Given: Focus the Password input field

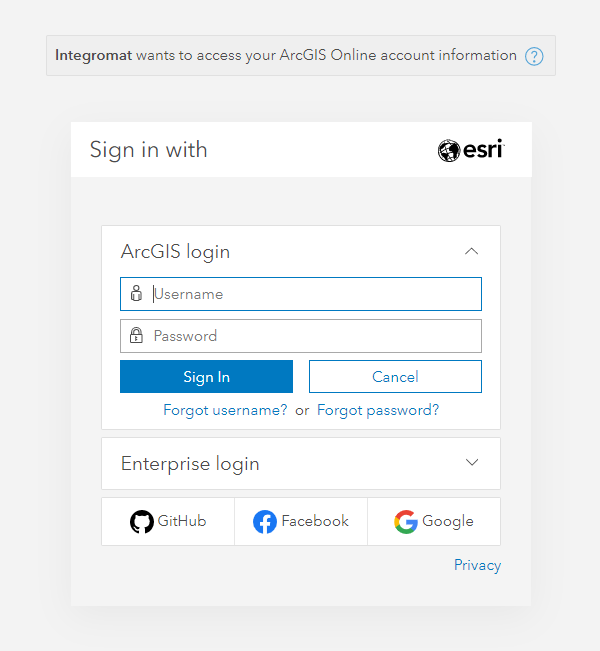Looking at the screenshot, I should (x=314, y=336).
